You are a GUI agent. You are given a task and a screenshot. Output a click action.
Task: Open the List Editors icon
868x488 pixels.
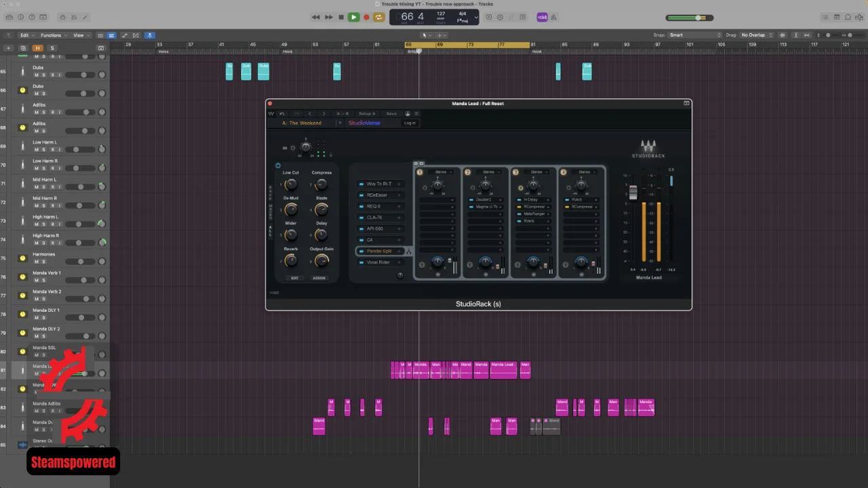(824, 17)
